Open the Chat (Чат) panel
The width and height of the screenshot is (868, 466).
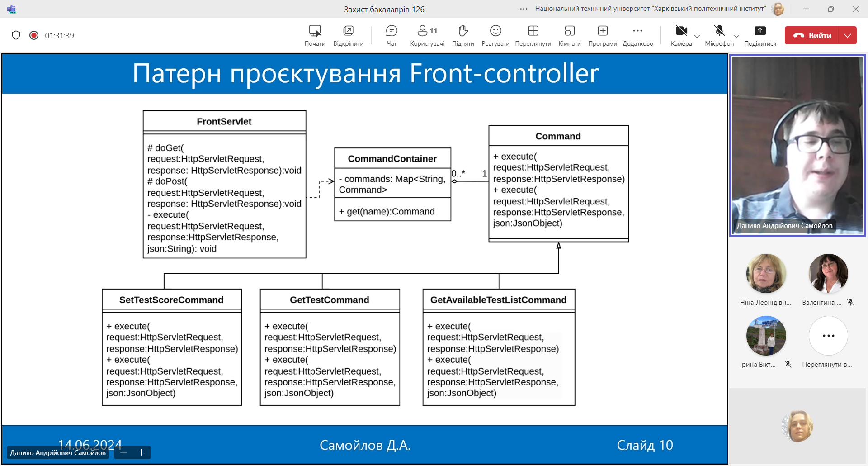coord(392,35)
